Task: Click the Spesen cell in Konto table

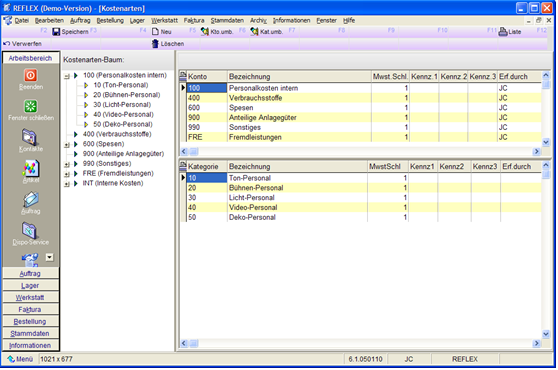Action: click(x=299, y=108)
